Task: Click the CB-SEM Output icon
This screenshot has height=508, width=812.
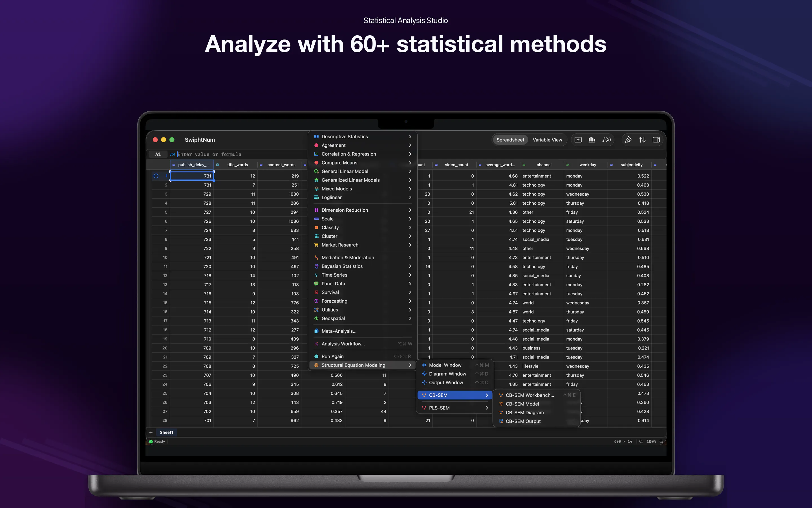Action: pyautogui.click(x=501, y=421)
